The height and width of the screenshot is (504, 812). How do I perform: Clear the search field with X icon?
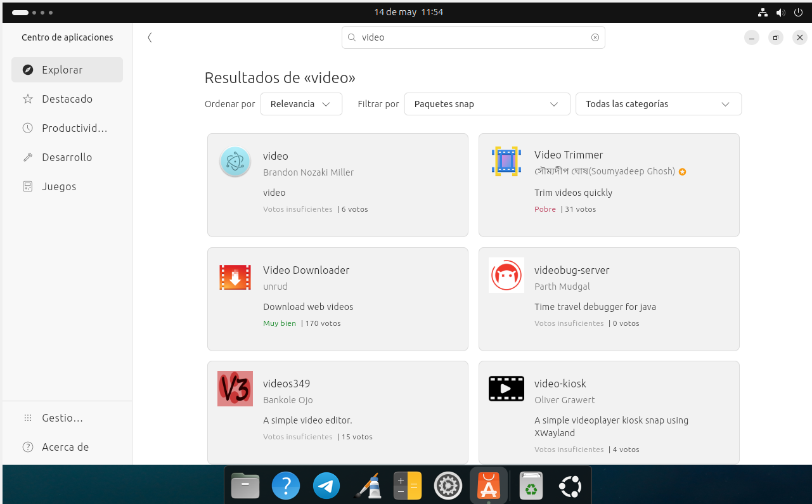(595, 37)
